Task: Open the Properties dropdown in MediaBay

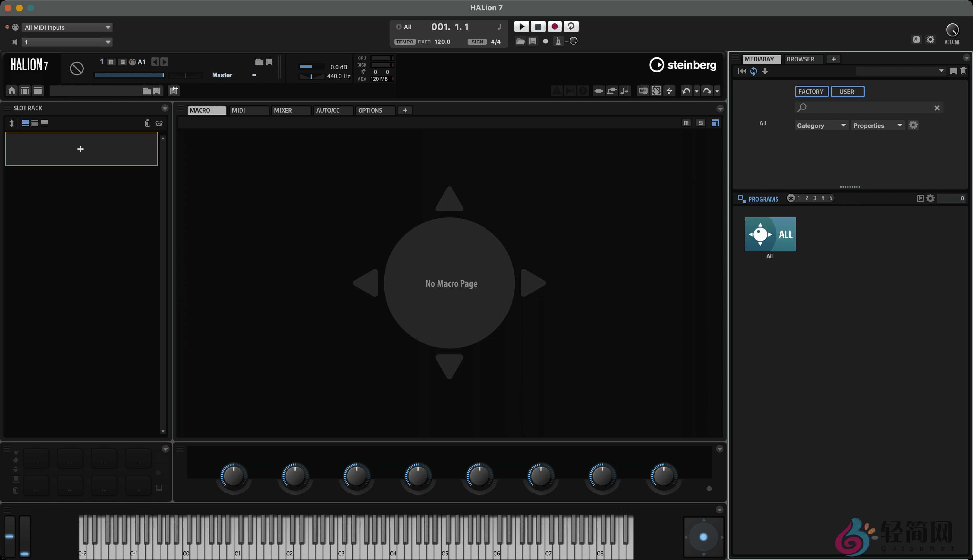Action: [877, 125]
